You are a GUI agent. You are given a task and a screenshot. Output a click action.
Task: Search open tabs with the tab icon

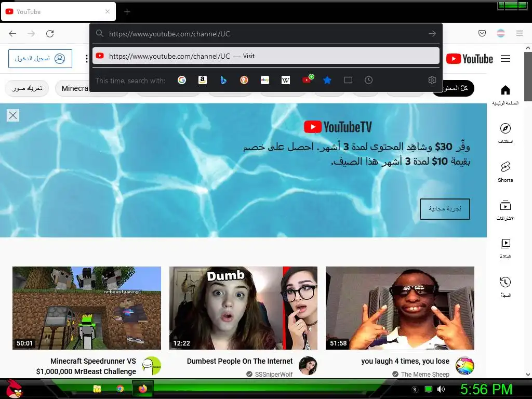pos(348,80)
